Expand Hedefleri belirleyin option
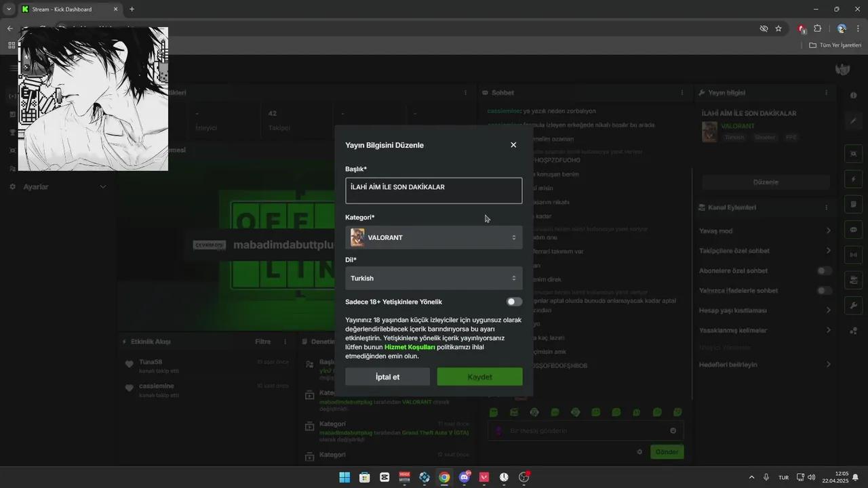 click(x=765, y=365)
